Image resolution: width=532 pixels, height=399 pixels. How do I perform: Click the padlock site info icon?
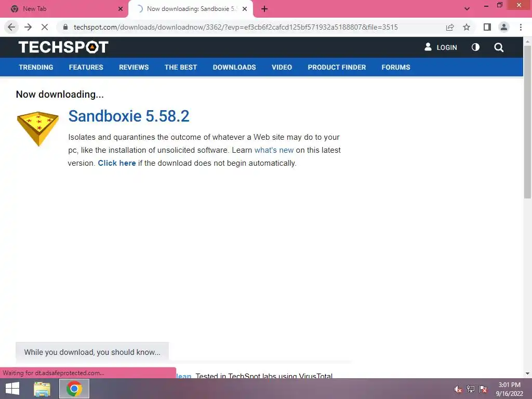(x=65, y=27)
